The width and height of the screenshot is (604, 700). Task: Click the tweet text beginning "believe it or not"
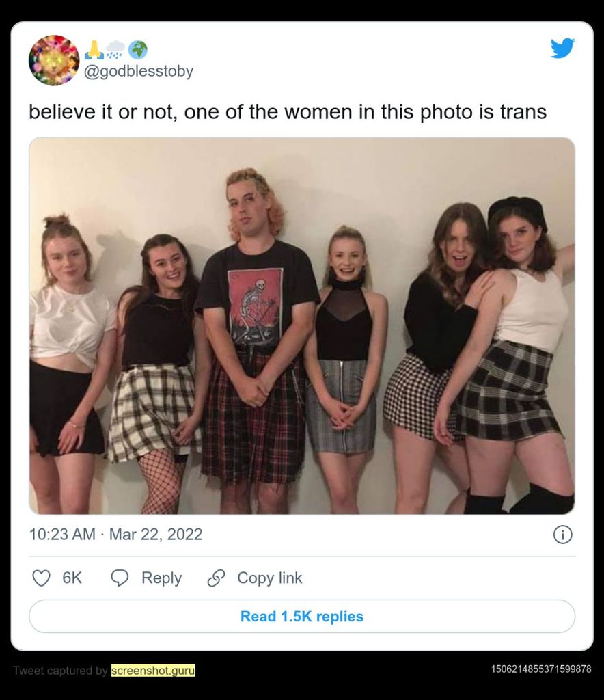coord(288,112)
